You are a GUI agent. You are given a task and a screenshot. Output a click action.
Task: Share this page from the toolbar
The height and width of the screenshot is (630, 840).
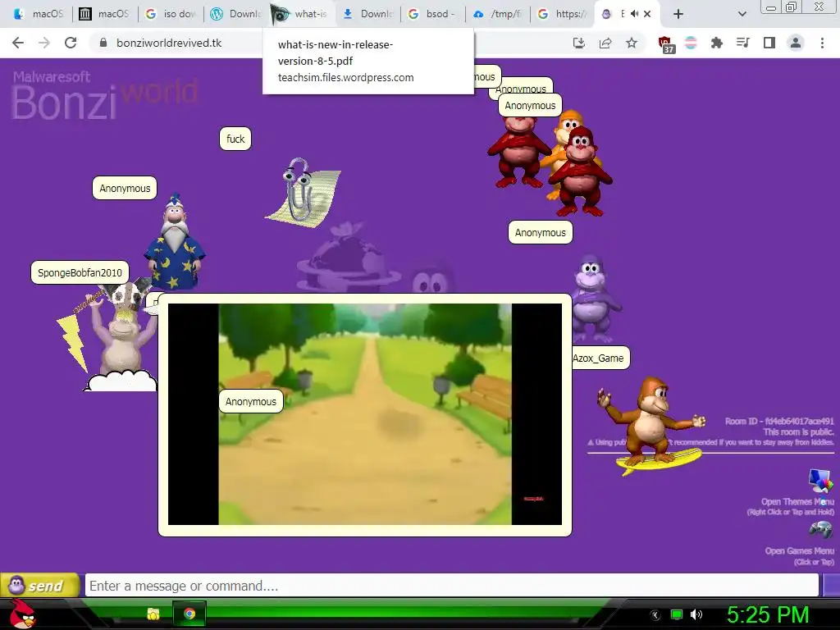click(x=605, y=43)
